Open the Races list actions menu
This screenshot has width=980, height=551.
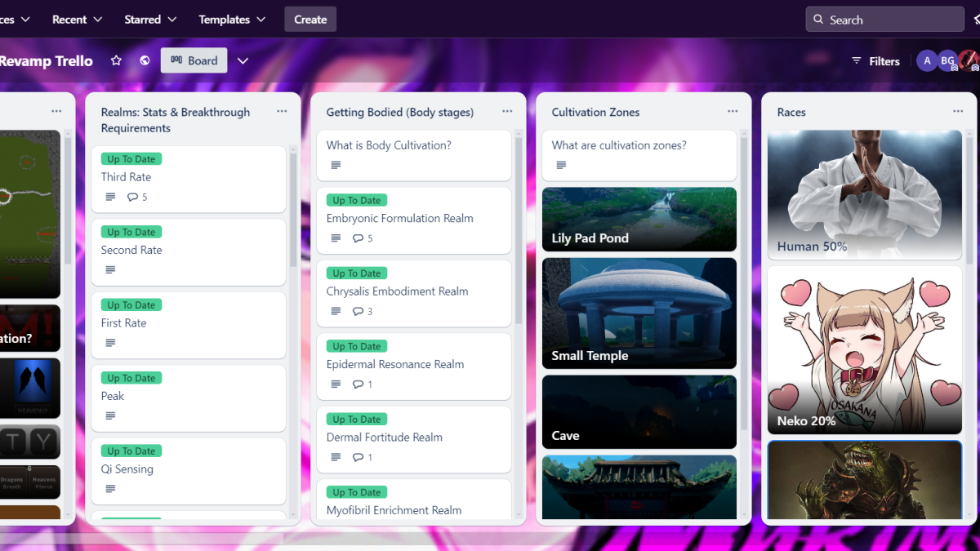click(957, 111)
